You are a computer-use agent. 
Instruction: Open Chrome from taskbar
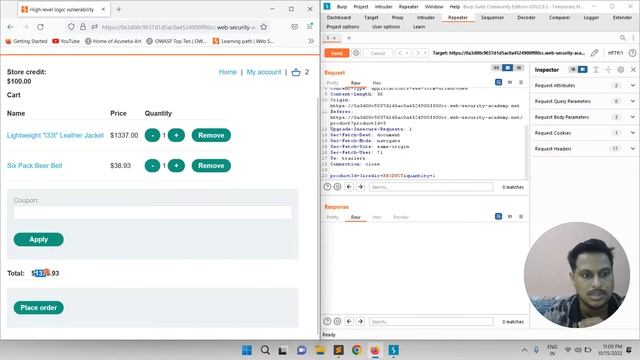pos(357,350)
